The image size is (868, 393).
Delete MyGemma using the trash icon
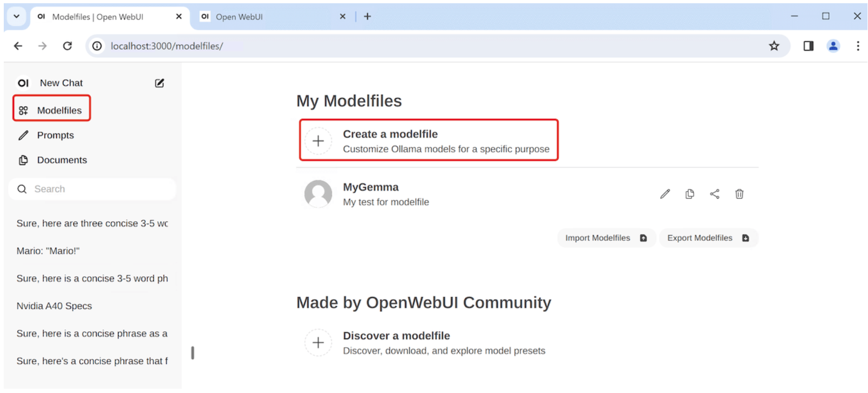tap(740, 194)
